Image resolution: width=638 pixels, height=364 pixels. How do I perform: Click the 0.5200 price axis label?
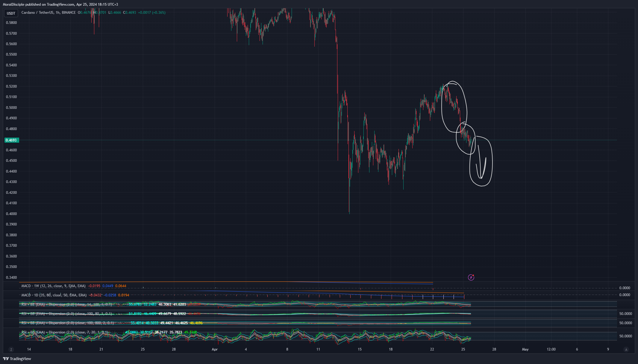(x=11, y=86)
